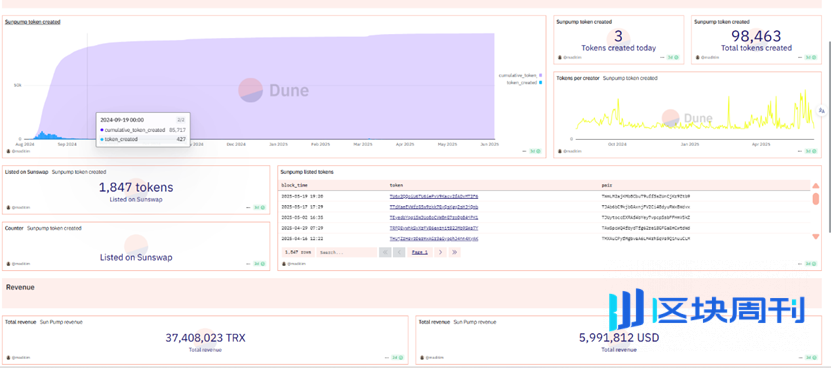Click the 5,991,812 USD revenue value
831x368 pixels.
(620, 338)
